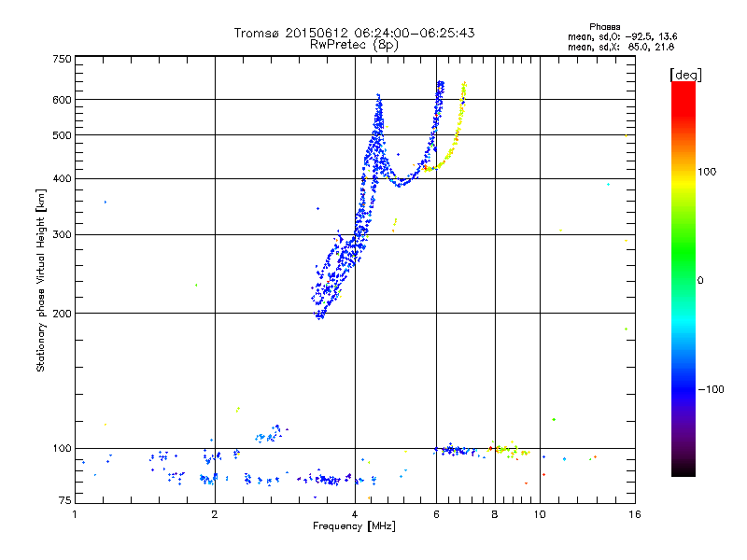Click the colorbar tick label '0'

tap(700, 281)
